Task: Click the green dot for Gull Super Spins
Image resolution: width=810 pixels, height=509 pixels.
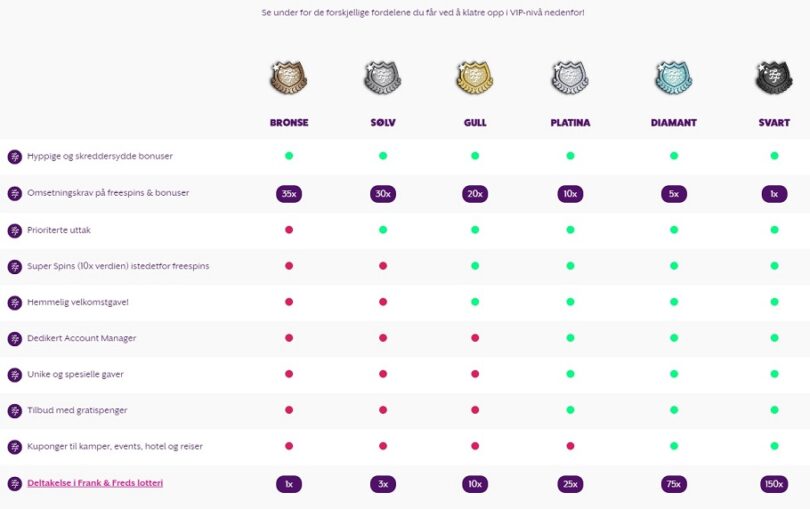Action: pos(475,266)
